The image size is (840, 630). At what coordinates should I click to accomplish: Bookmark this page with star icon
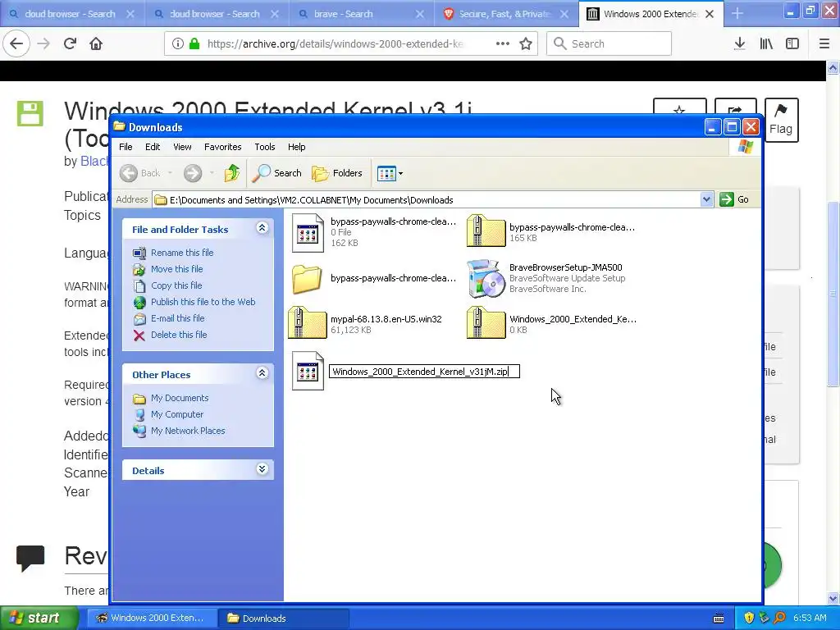[526, 43]
